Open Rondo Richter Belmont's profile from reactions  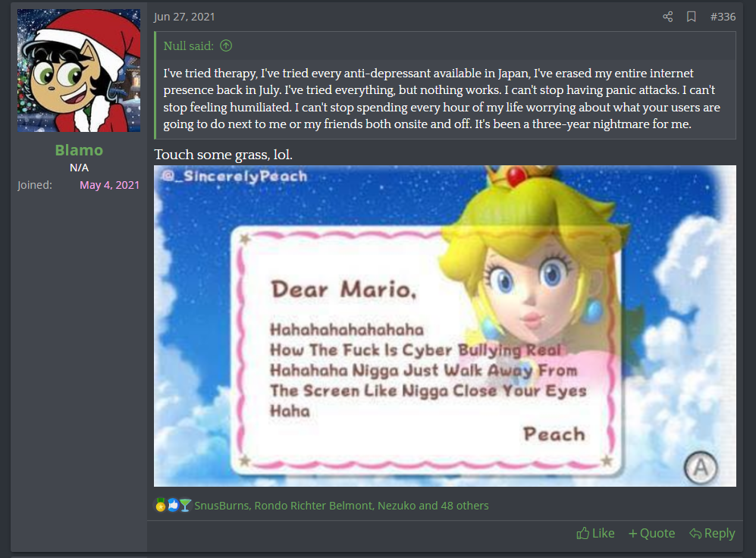tap(313, 506)
